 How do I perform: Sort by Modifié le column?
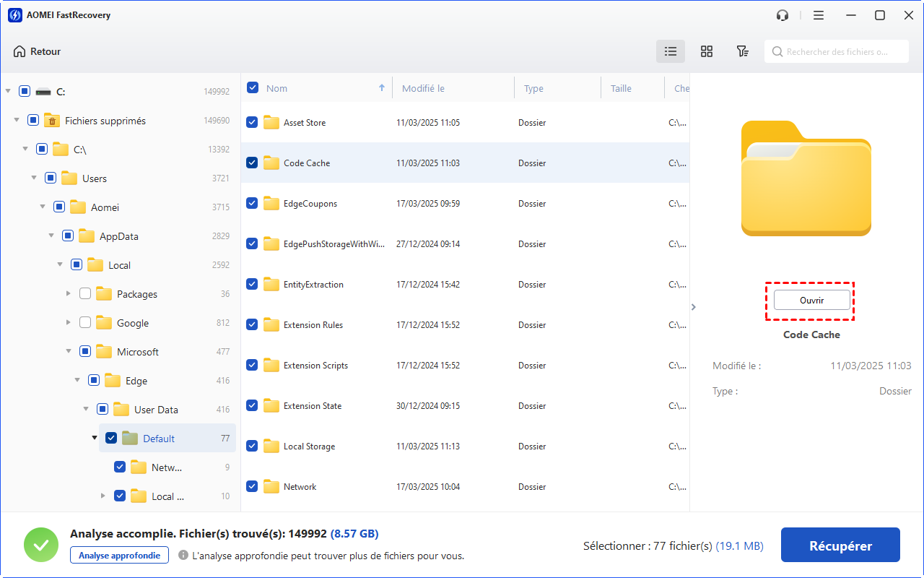coord(423,88)
